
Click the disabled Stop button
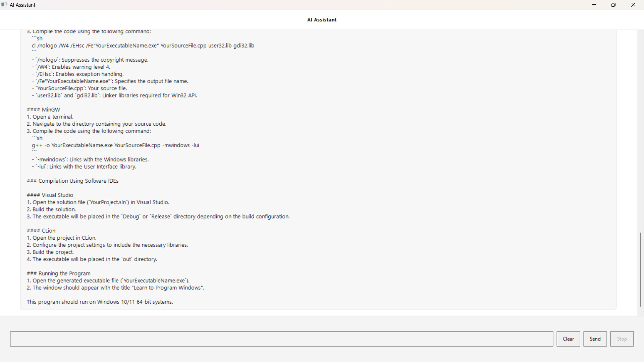(622, 339)
